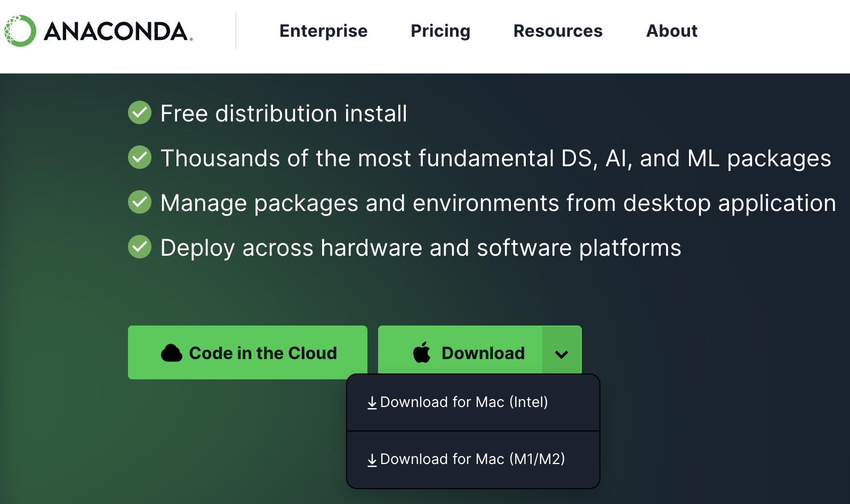Screen dimensions: 850x504
Task: Click the download arrow icon beside Mac (M1/M2)
Action: [x=372, y=460]
